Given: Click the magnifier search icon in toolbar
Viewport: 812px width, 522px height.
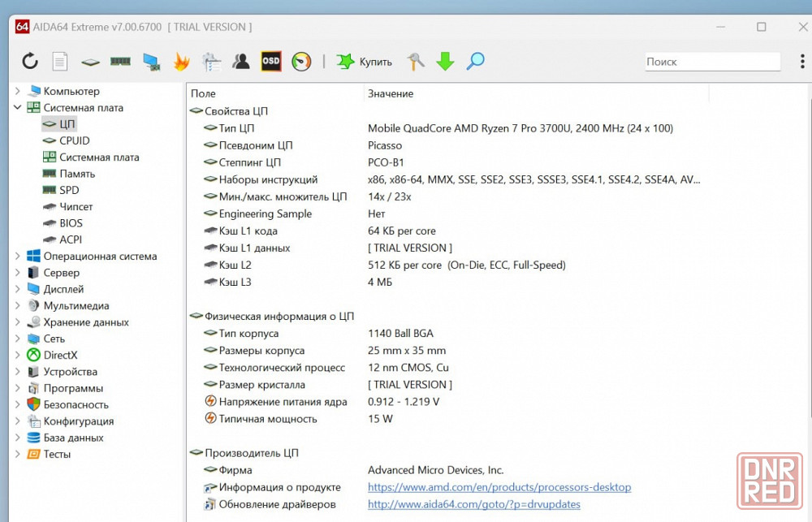Looking at the screenshot, I should (x=476, y=61).
